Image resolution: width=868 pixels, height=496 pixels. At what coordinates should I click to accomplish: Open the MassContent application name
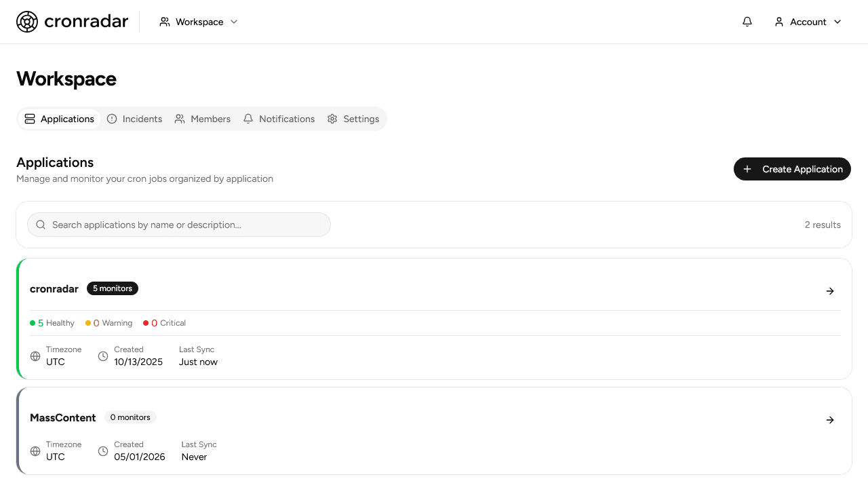63,417
